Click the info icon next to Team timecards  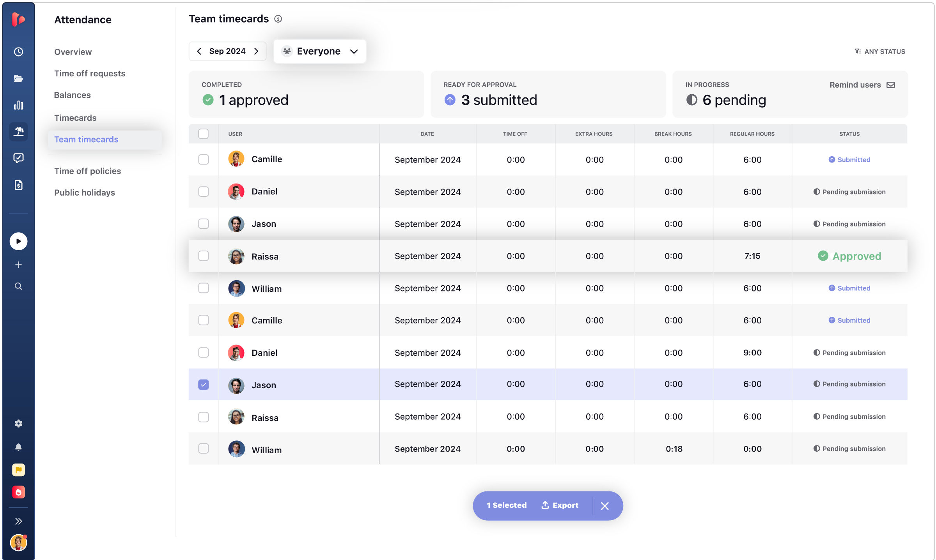tap(278, 19)
